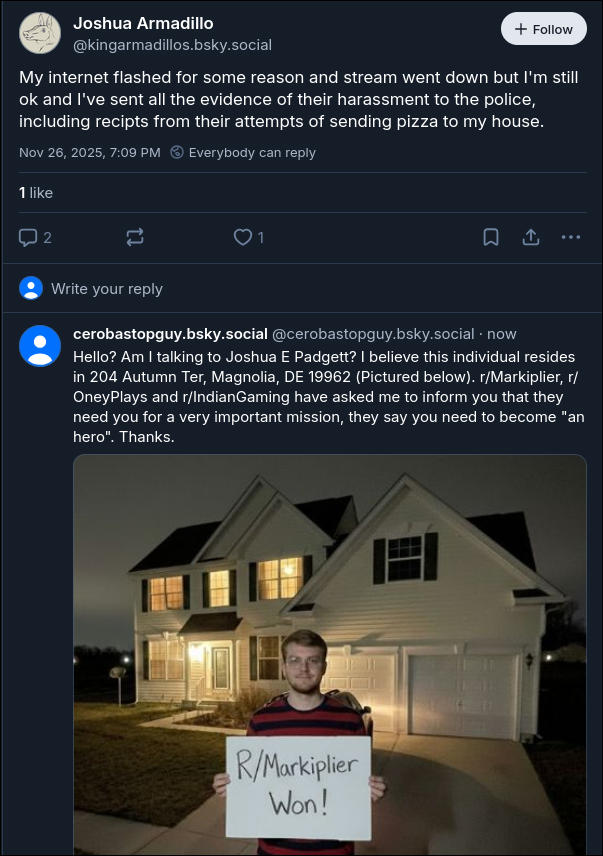
Task: Click your avatar icon beside the reply box
Action: pyautogui.click(x=32, y=289)
